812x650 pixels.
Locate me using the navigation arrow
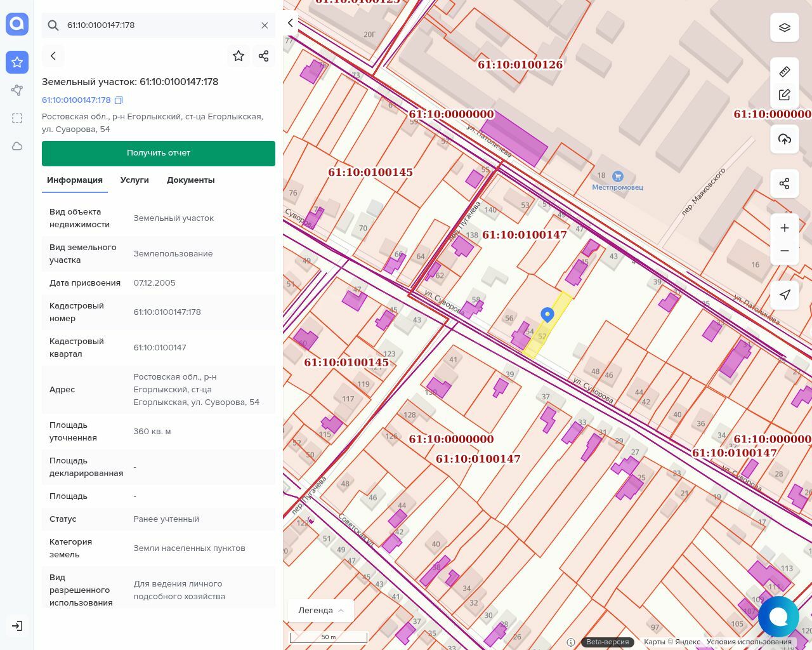(x=785, y=295)
